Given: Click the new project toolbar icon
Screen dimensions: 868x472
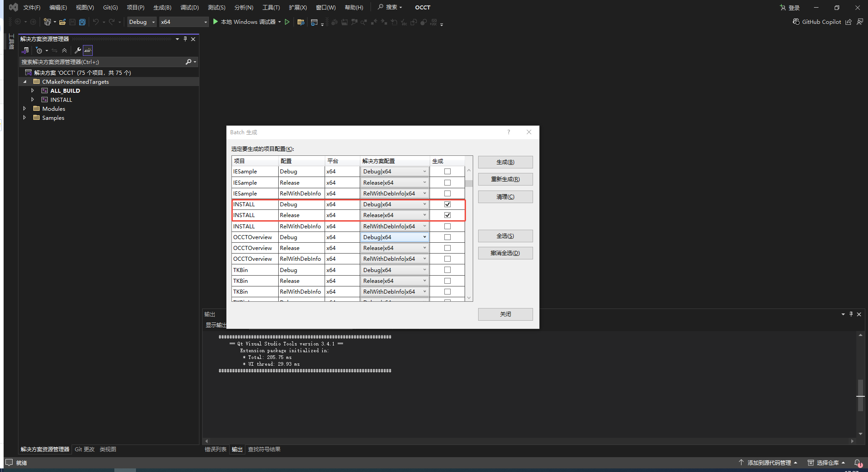Looking at the screenshot, I should (x=47, y=22).
